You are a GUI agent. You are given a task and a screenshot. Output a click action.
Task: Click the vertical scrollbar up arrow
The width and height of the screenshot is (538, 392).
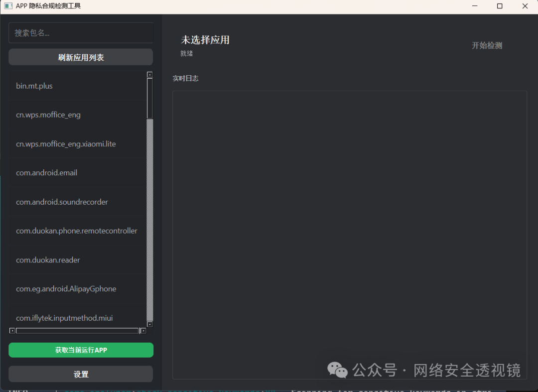tap(149, 74)
